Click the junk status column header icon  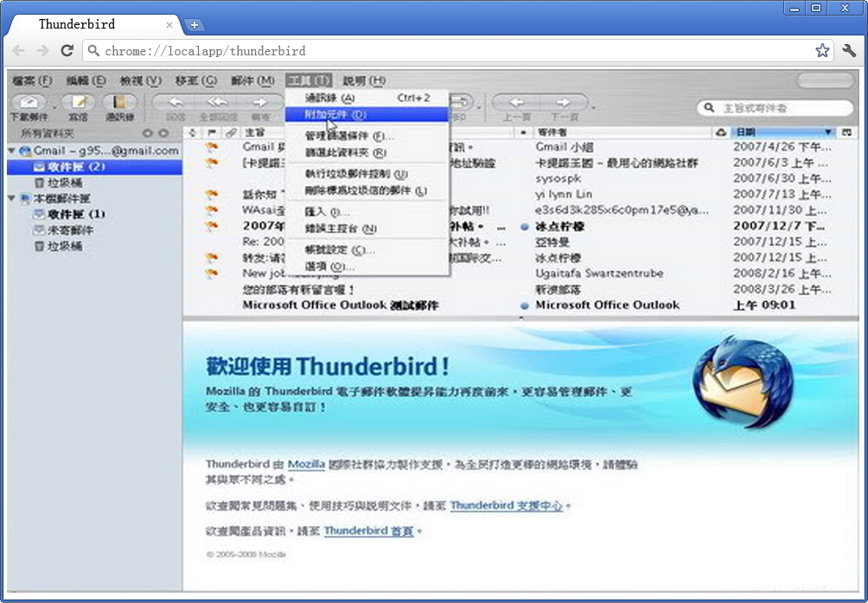(x=721, y=132)
